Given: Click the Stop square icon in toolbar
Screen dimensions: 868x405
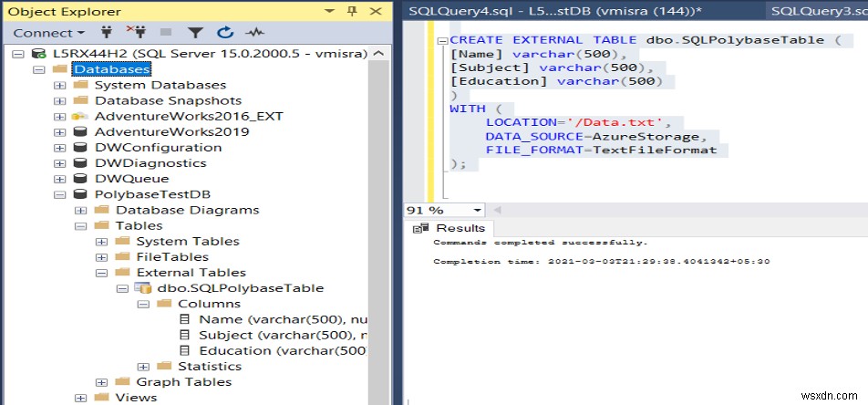Looking at the screenshot, I should (165, 33).
